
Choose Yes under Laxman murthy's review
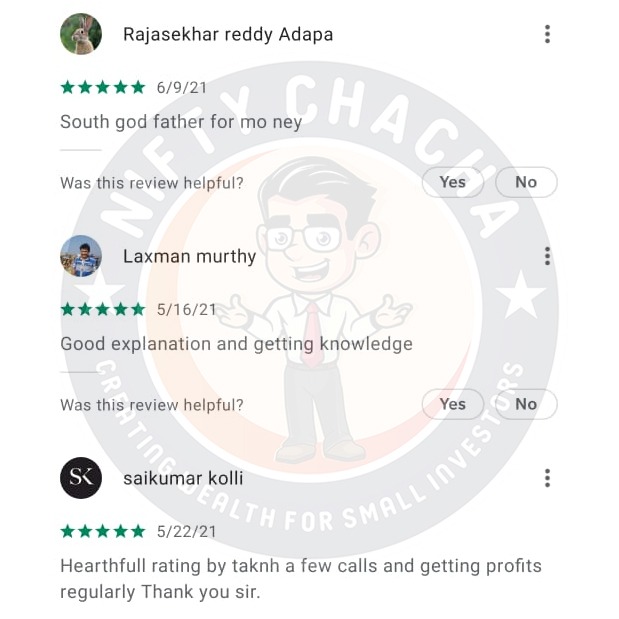click(453, 404)
